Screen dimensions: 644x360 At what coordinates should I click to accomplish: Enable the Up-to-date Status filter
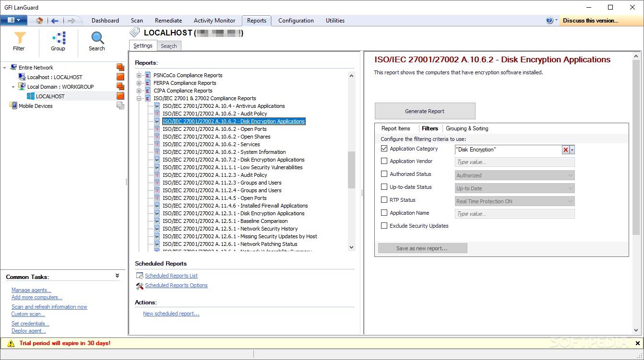tap(384, 187)
